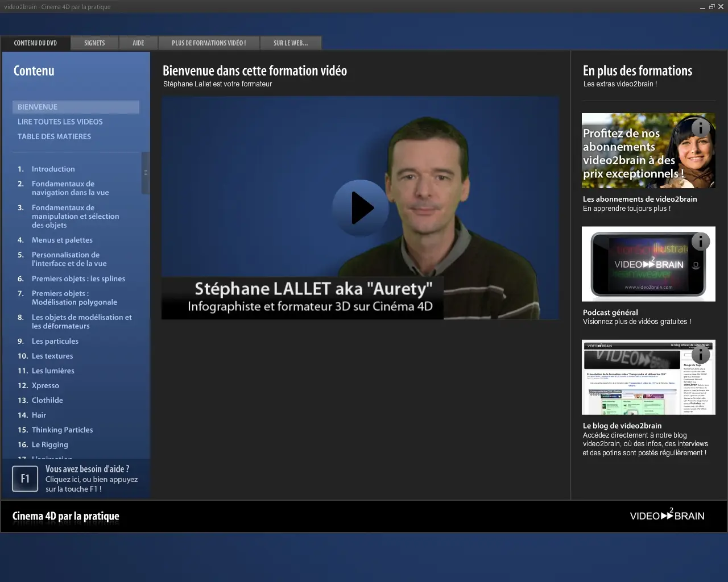Minimize the video2brain window

tap(703, 7)
